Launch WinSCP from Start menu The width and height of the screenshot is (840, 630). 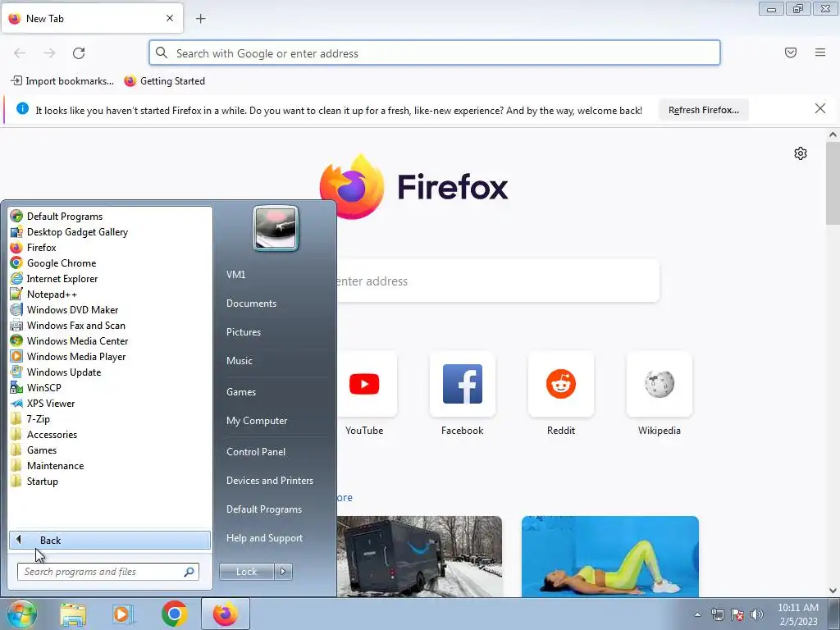pos(110,387)
